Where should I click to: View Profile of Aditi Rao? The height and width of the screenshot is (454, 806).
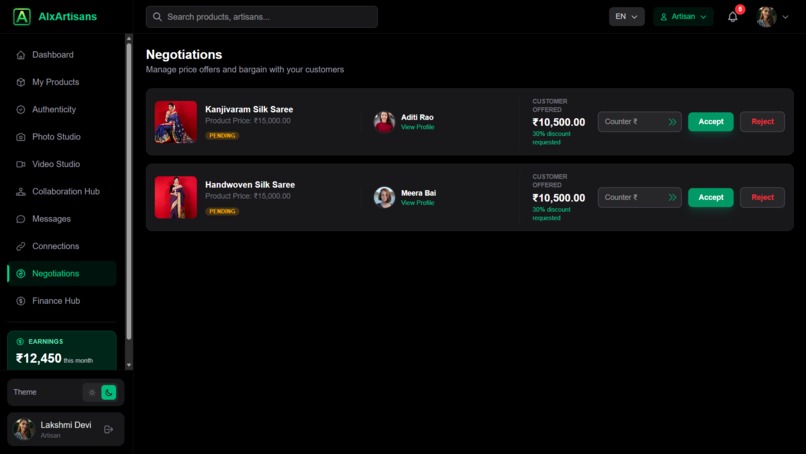pos(417,127)
